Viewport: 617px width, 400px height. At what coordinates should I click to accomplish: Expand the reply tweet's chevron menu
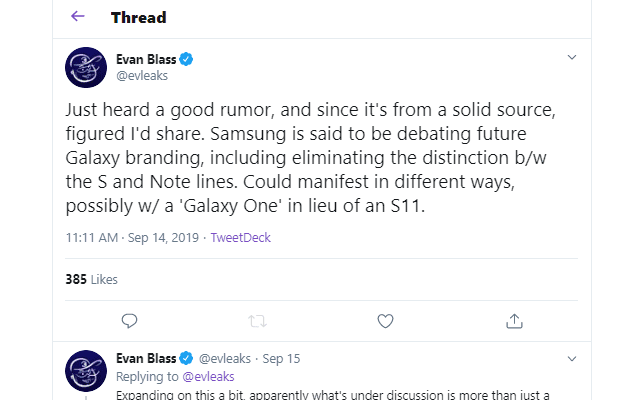click(x=572, y=357)
